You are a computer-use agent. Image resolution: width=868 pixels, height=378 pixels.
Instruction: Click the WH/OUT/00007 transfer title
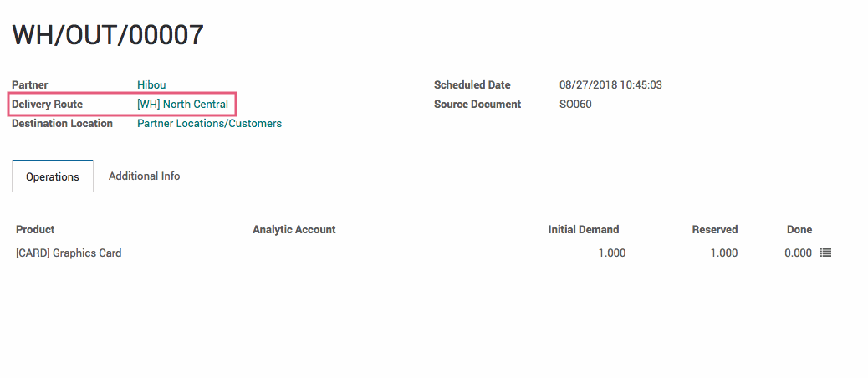click(108, 35)
